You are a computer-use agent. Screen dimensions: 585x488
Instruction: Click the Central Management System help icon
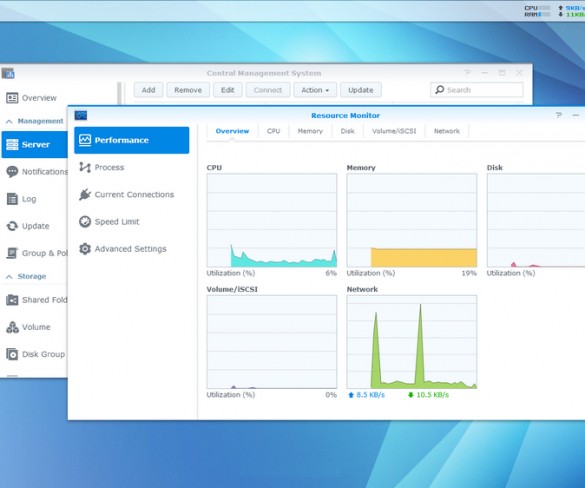click(x=467, y=73)
